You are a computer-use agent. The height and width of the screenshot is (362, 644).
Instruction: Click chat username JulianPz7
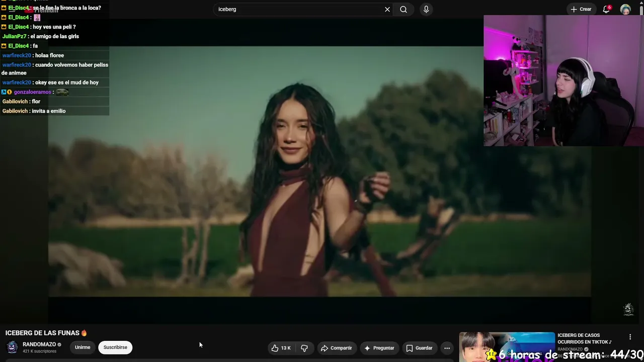tap(14, 36)
